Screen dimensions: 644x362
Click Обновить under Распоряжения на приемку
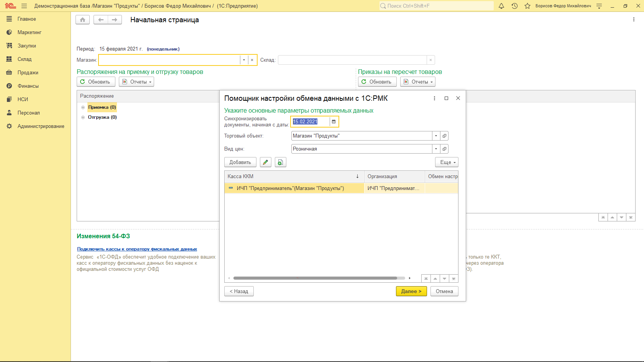(96, 82)
